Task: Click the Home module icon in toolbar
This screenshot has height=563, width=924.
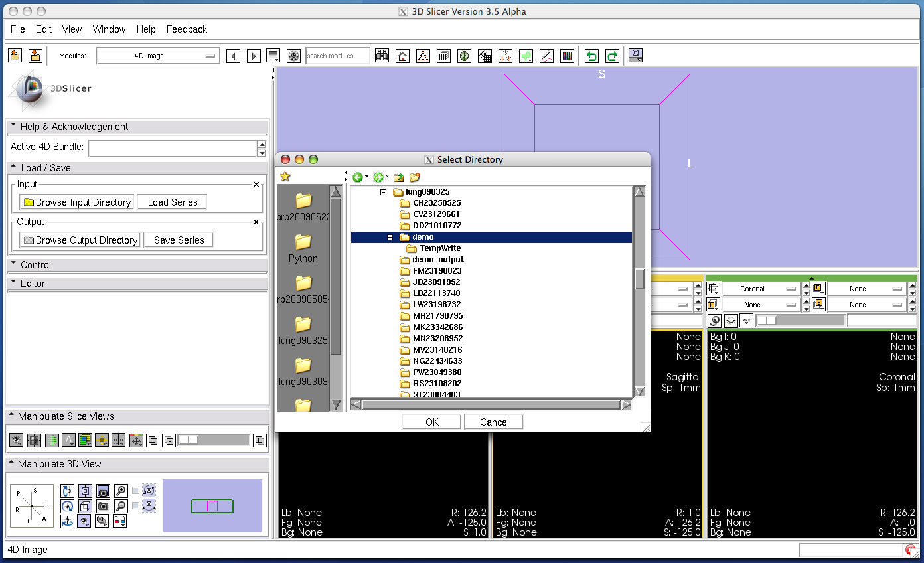Action: pos(402,56)
